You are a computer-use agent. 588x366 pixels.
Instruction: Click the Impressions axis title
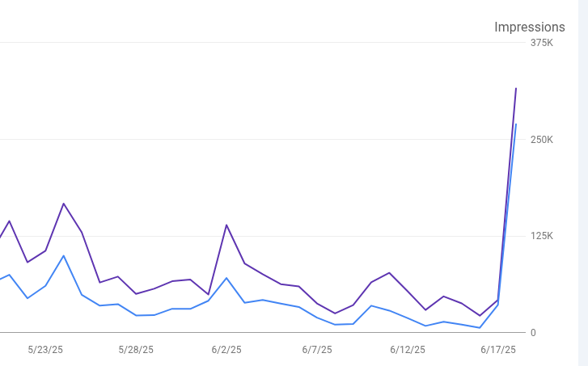tap(530, 27)
